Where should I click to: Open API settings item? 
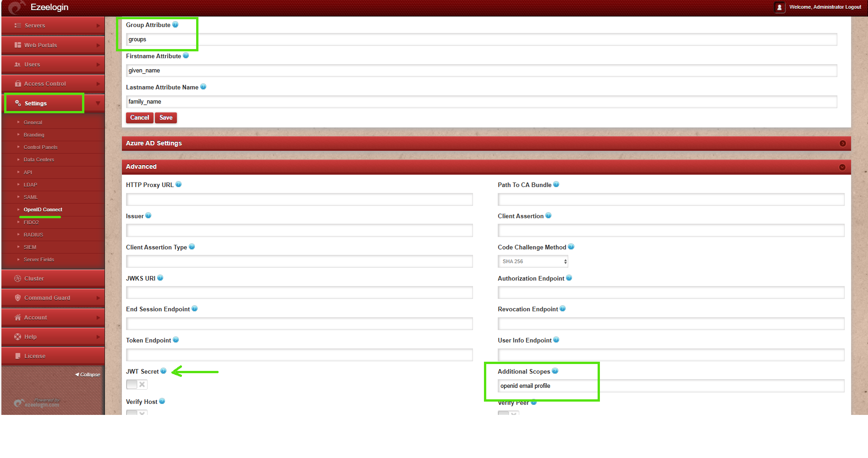[x=28, y=172]
